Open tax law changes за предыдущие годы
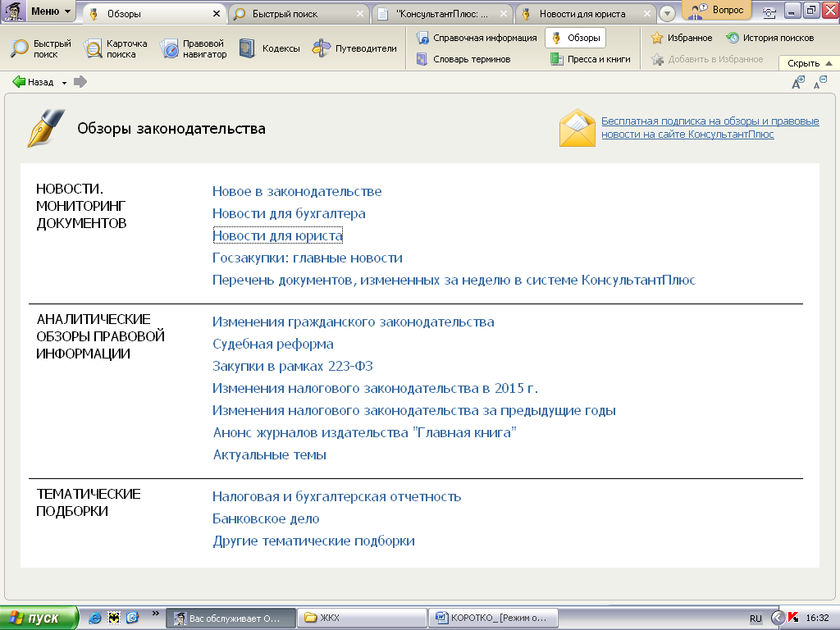Image resolution: width=840 pixels, height=630 pixels. click(414, 411)
